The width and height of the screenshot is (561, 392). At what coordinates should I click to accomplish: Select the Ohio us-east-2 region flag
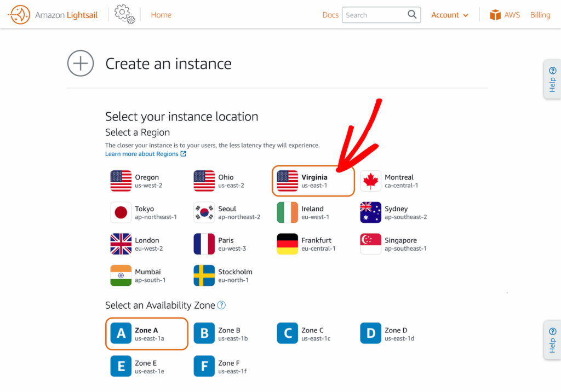pyautogui.click(x=204, y=181)
